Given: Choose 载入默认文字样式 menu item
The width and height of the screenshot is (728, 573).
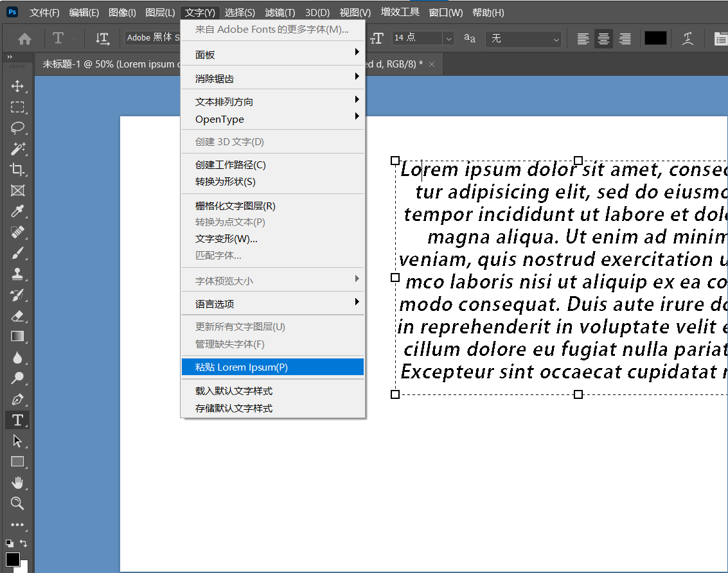Looking at the screenshot, I should [272, 391].
